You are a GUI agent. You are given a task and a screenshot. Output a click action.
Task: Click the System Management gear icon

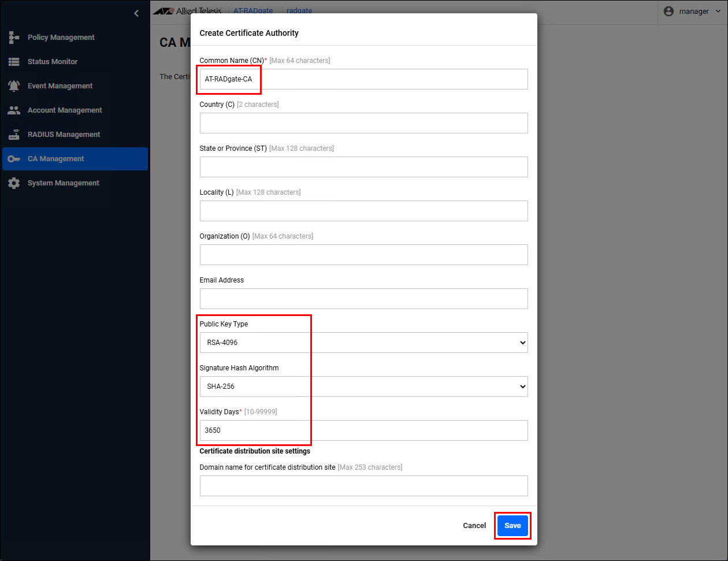pos(14,183)
